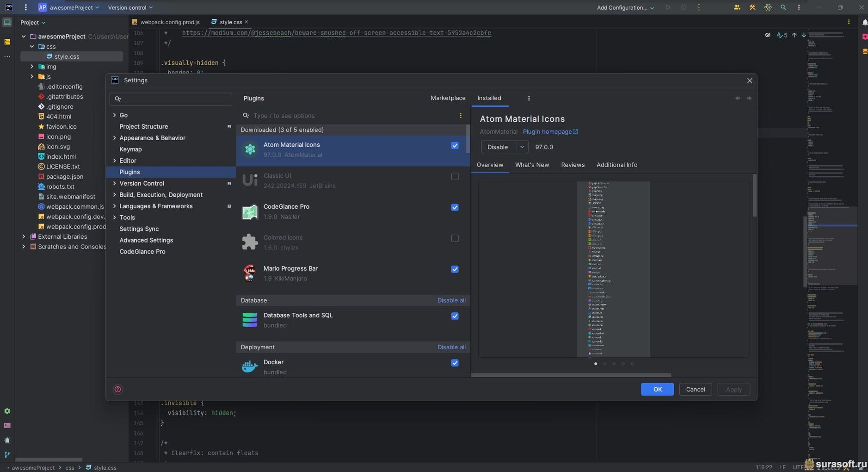Screen dimensions: 868x472
Task: Click the Search Everywhere magnifier icon
Action: pos(783,7)
